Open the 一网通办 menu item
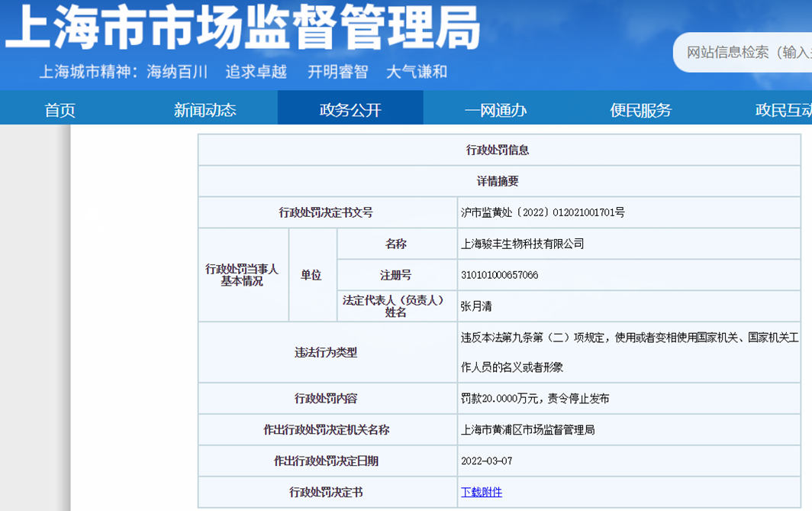 tap(497, 109)
